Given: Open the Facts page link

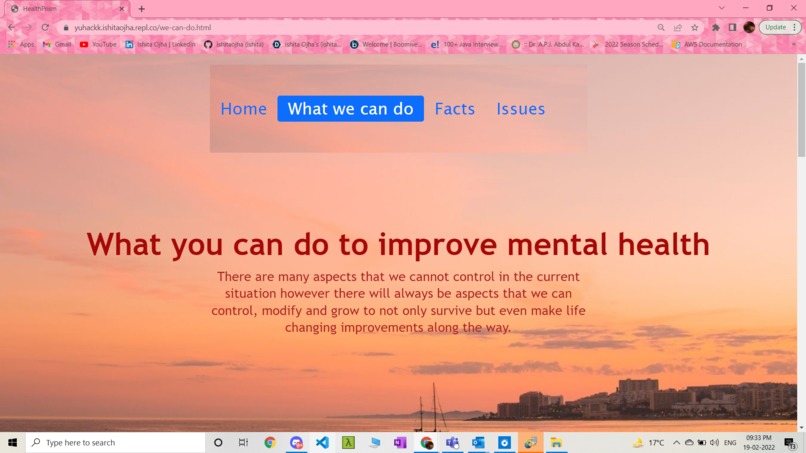Looking at the screenshot, I should (x=455, y=108).
